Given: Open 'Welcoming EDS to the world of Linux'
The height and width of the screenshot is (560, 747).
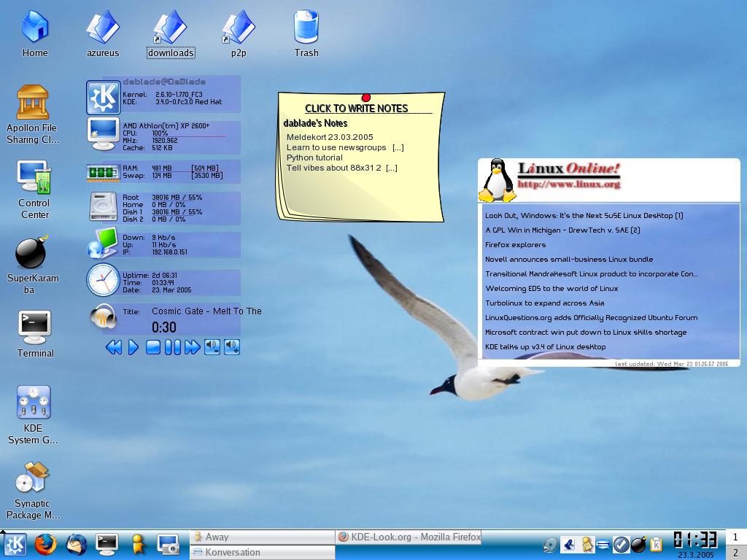Looking at the screenshot, I should coord(551,289).
